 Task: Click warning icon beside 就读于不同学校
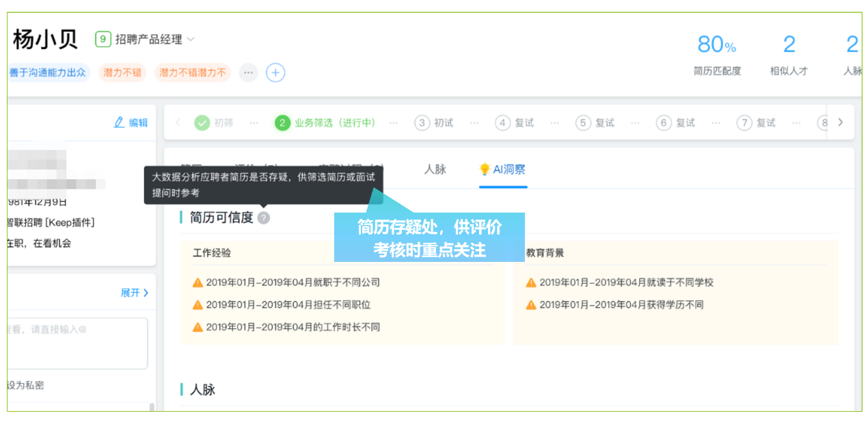click(531, 282)
